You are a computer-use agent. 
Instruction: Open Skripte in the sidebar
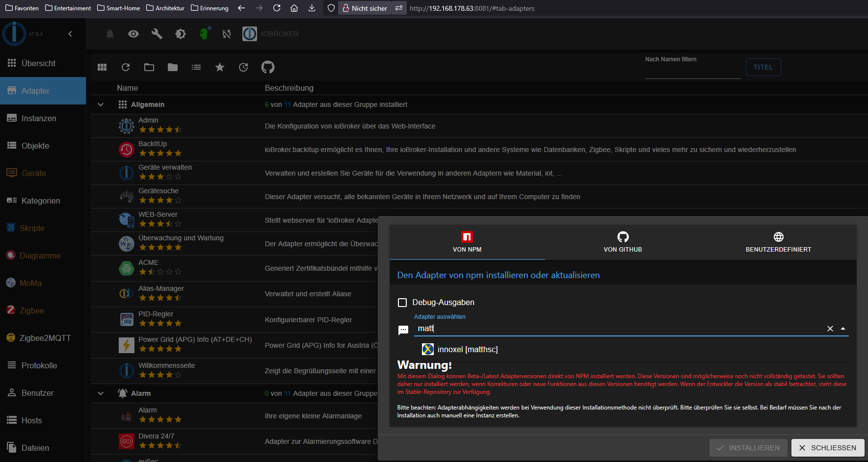43,228
